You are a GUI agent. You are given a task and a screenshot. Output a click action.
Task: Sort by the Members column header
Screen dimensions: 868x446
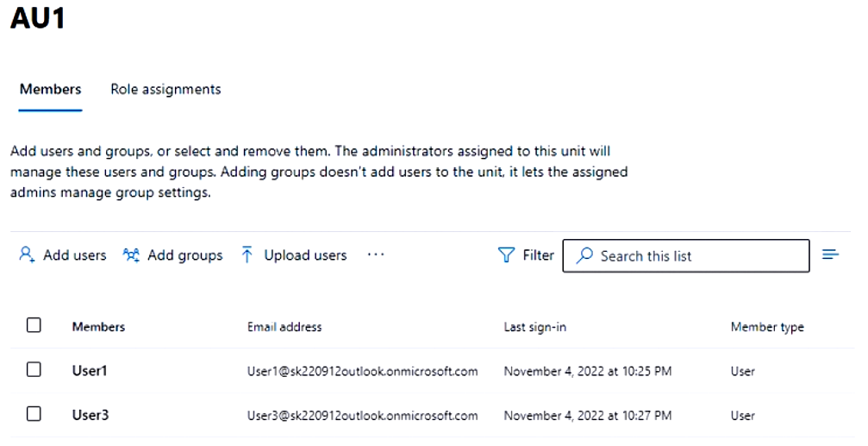point(98,327)
